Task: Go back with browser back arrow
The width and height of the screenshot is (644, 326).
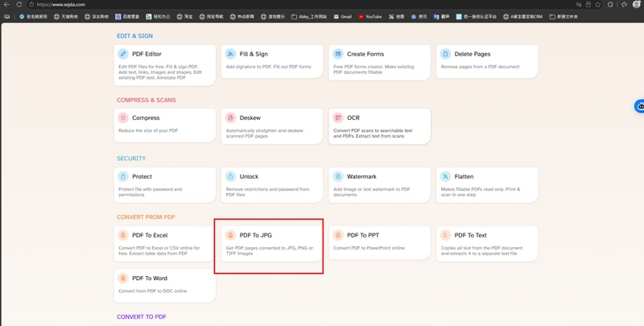Action: pos(6,5)
